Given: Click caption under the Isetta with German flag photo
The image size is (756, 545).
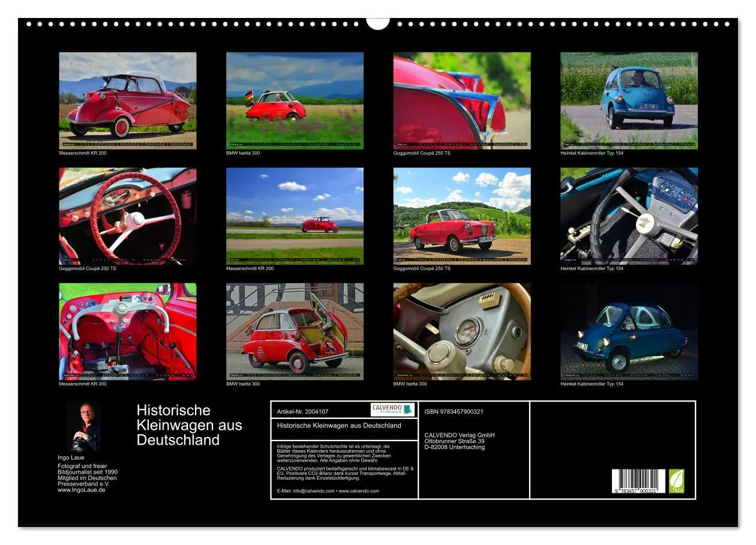Looking at the screenshot, I should 243,153.
